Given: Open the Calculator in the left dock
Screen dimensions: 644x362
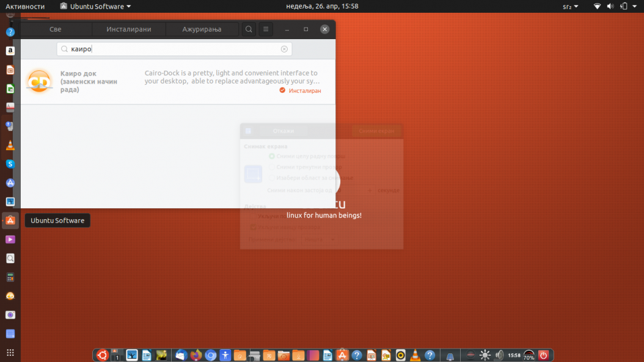Looking at the screenshot, I should pyautogui.click(x=10, y=277).
